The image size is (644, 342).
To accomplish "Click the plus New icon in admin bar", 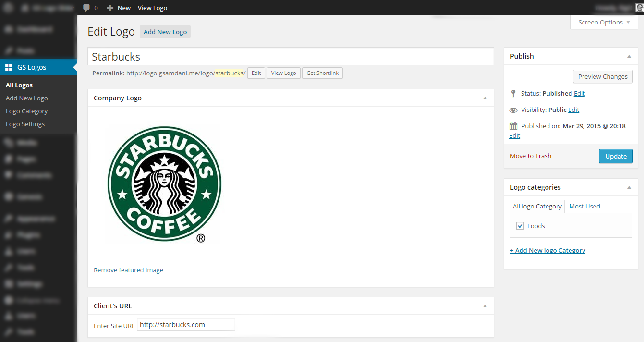I will coord(110,8).
